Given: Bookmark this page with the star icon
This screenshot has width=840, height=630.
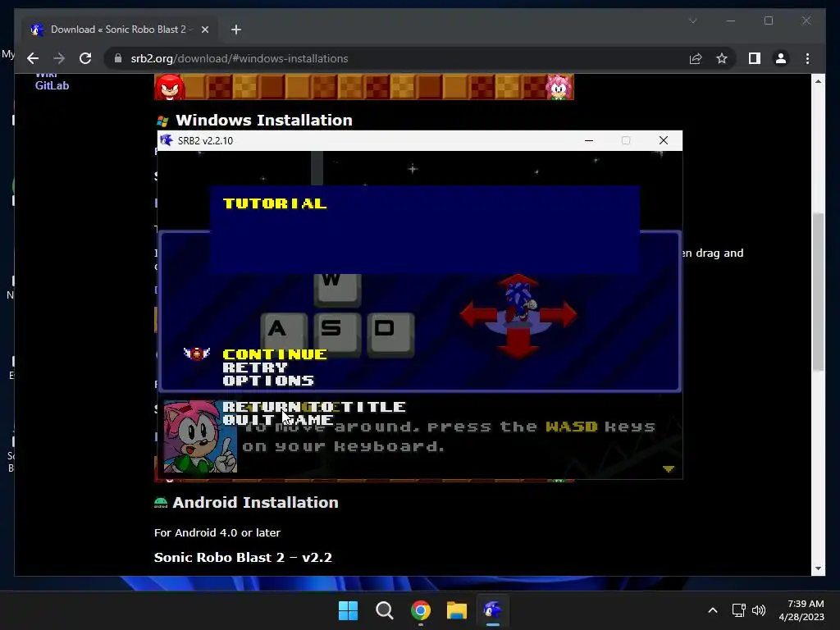Looking at the screenshot, I should 722,58.
